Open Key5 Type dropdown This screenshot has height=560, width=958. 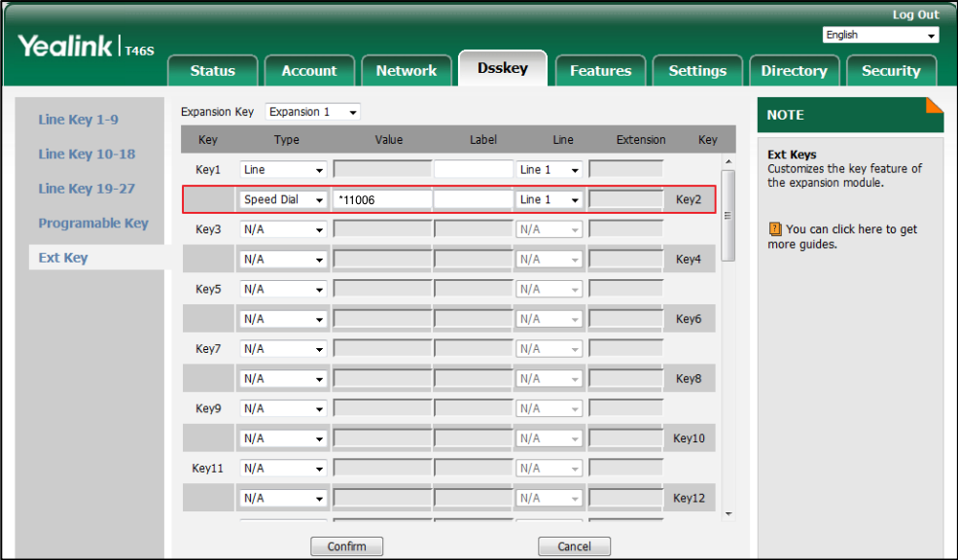click(x=283, y=290)
